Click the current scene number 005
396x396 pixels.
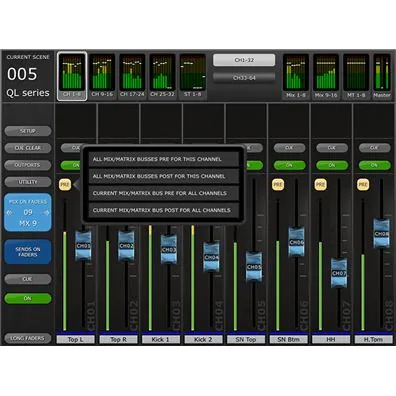[22, 74]
